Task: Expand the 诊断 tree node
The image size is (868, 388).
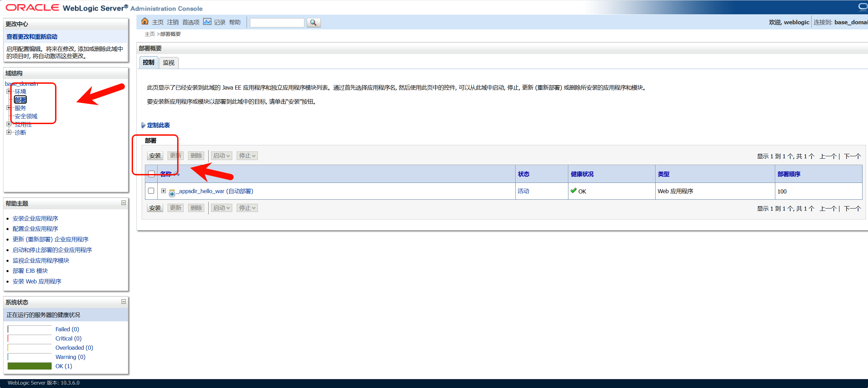Action: [x=9, y=132]
